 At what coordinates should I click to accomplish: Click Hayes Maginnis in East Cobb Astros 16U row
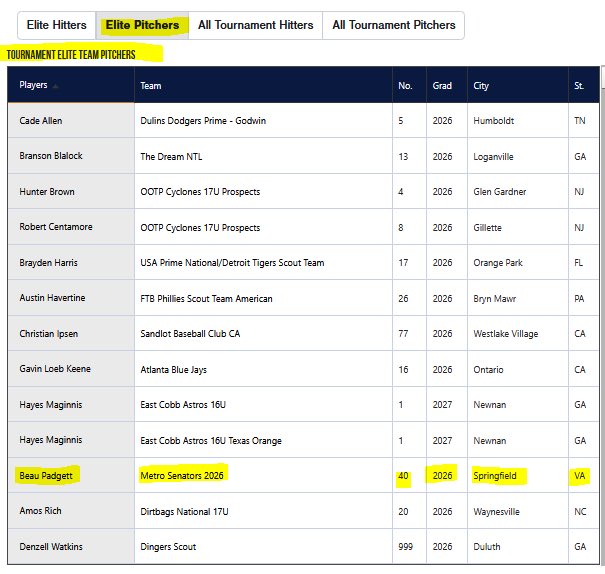(51, 405)
